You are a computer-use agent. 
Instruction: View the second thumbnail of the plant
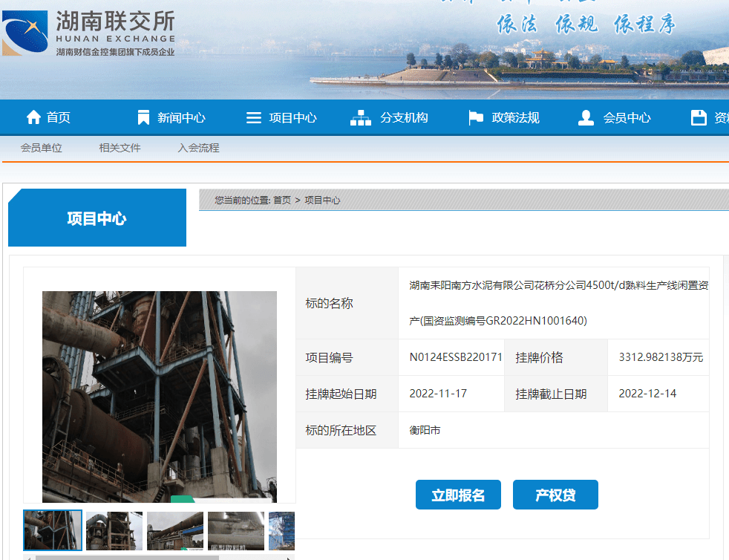pyautogui.click(x=114, y=530)
